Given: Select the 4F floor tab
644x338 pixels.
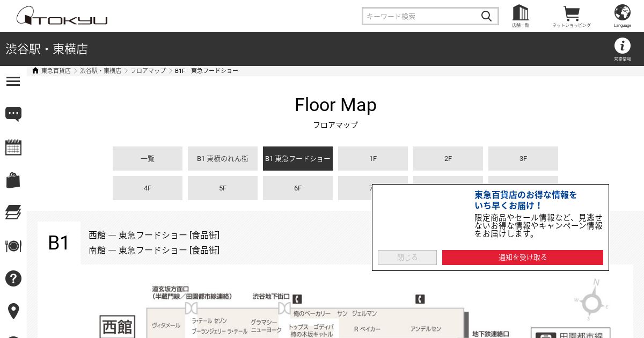Looking at the screenshot, I should [x=148, y=188].
